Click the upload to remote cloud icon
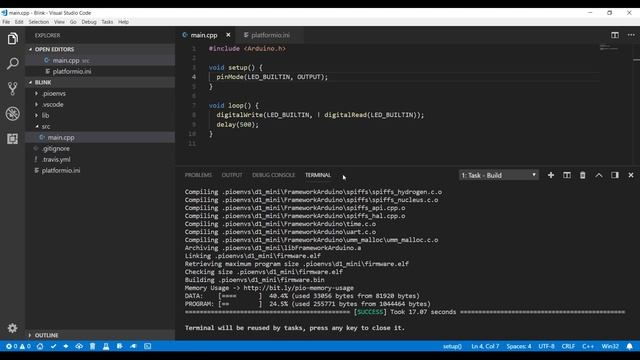Viewport: 640px width, 360px height. tap(79, 346)
